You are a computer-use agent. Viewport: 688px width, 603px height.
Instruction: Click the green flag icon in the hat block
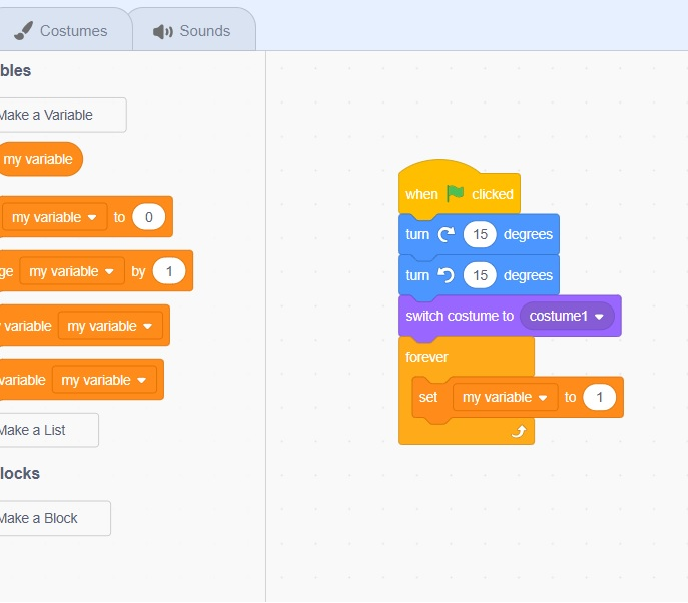pos(456,194)
